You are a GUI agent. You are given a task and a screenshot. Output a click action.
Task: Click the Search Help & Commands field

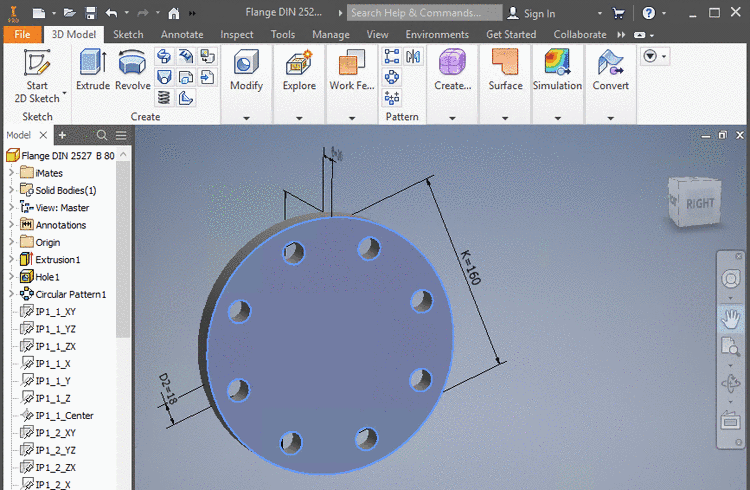tap(422, 13)
